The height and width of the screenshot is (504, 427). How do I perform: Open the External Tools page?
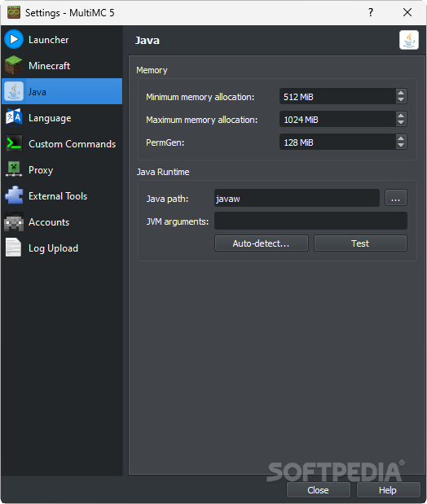[62, 195]
